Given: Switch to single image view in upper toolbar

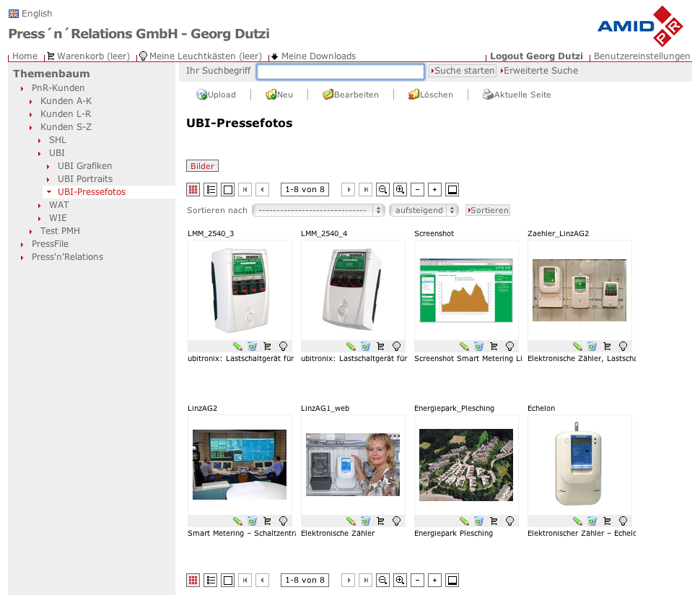Looking at the screenshot, I should coord(228,190).
